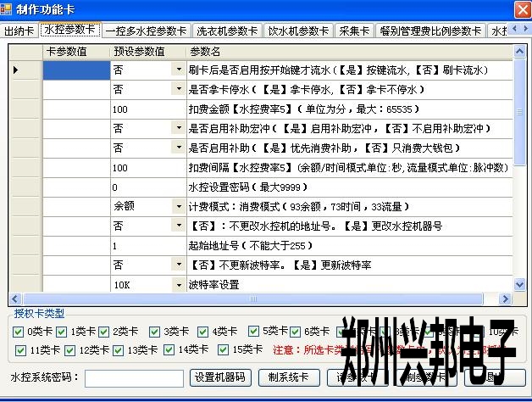Expand the 波特率设置 dropdown showing 10K
Screen dimensions: 532x402
tap(178, 286)
